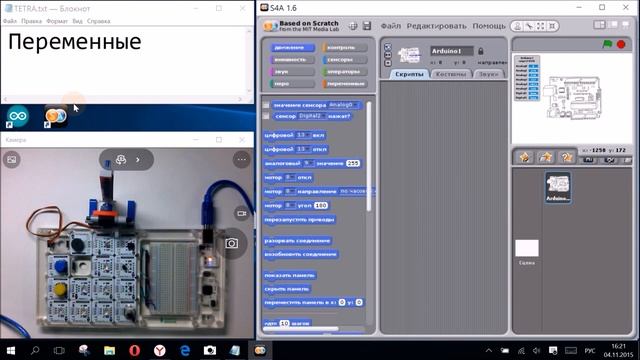Open pin 9 dropdown in analog value block

coord(309,163)
